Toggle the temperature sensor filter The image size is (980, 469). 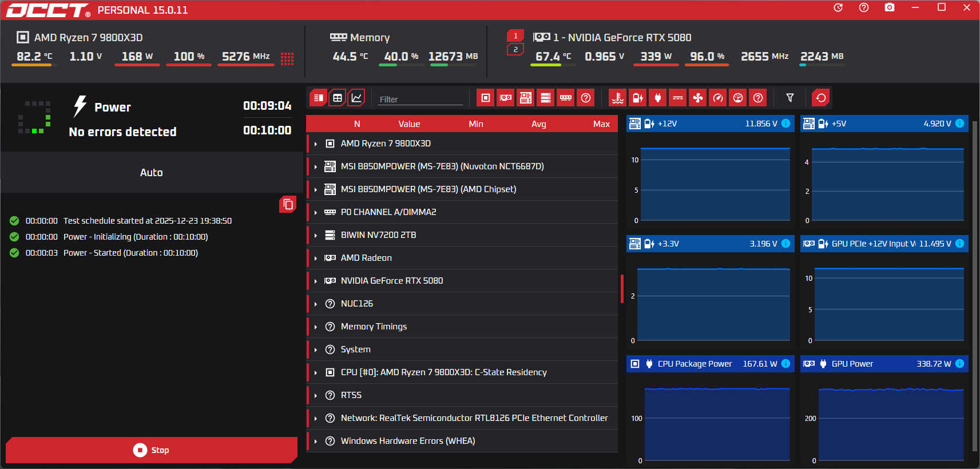pos(618,98)
